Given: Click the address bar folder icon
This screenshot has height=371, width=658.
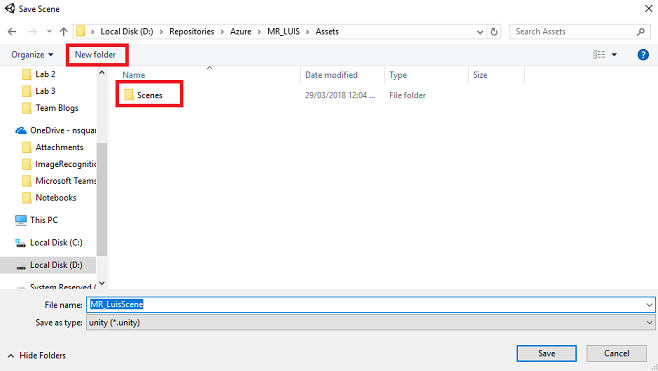Looking at the screenshot, I should point(81,31).
